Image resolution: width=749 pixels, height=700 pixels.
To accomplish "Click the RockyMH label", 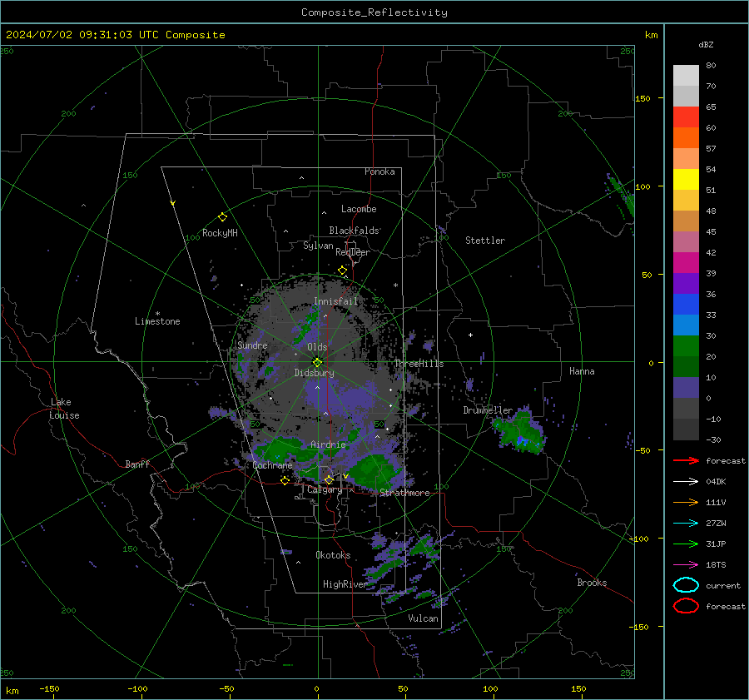I will tap(220, 233).
